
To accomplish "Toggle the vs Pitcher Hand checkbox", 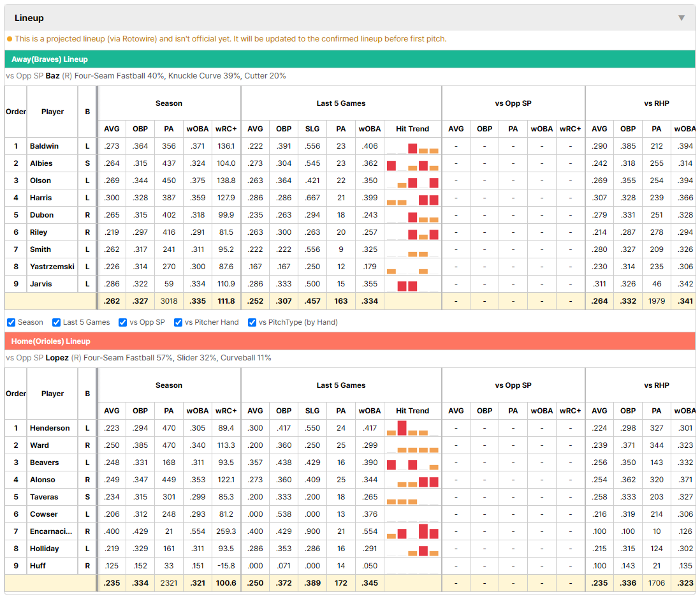I will click(x=178, y=322).
